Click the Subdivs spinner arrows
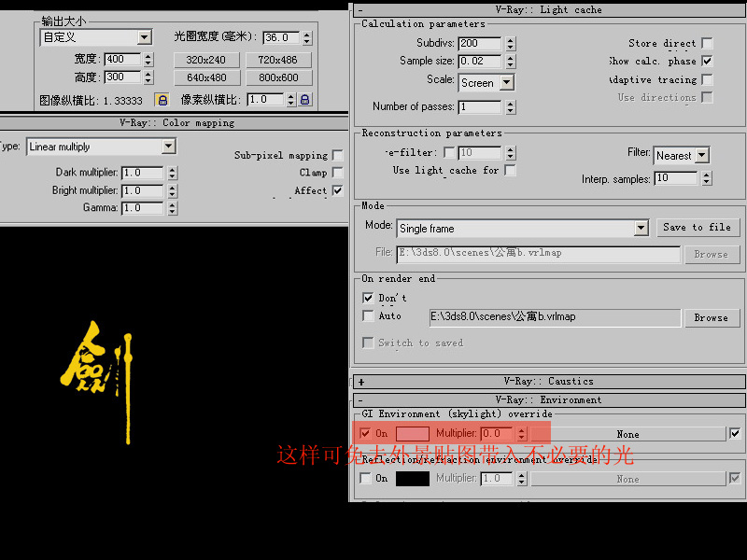This screenshot has height=560, width=747. coord(509,44)
